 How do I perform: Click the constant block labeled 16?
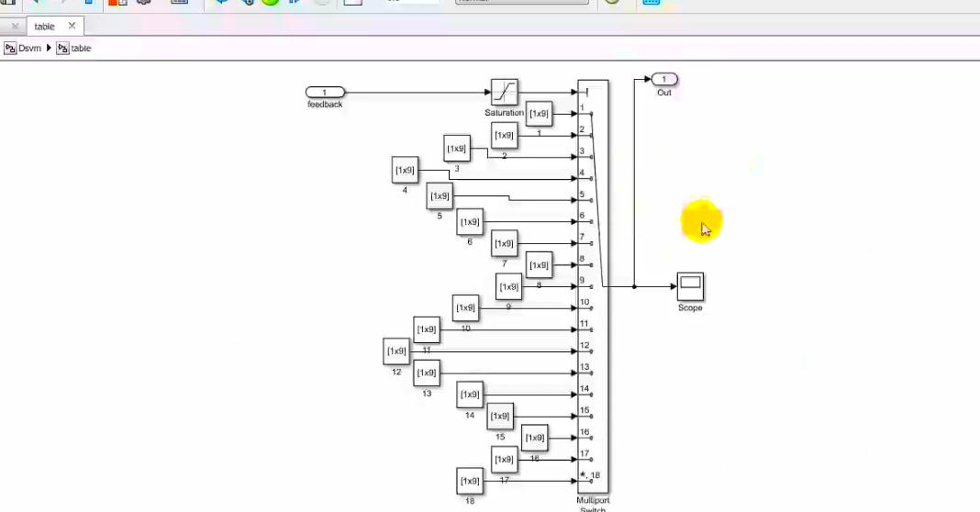click(x=534, y=438)
